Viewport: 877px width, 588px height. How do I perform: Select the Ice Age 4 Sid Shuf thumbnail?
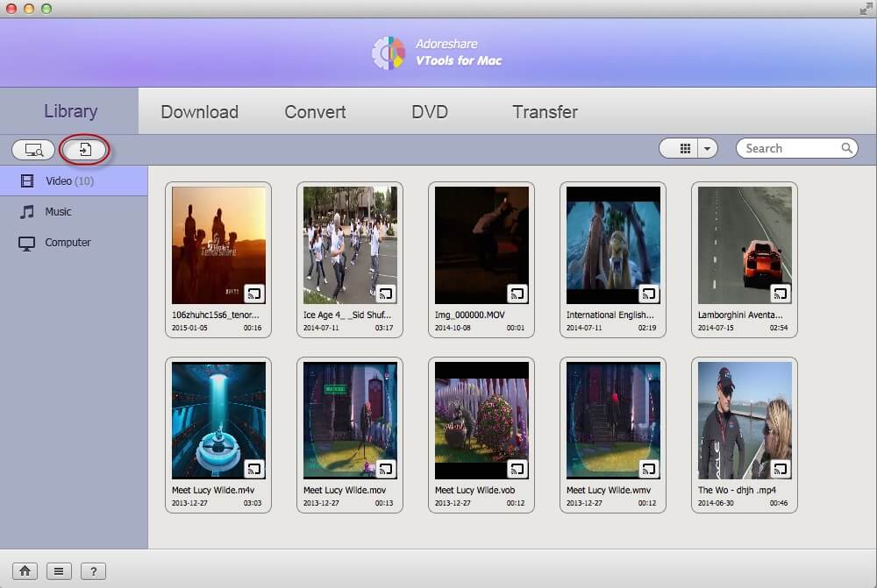350,245
